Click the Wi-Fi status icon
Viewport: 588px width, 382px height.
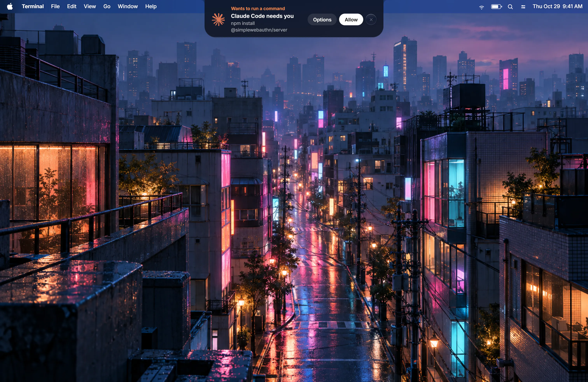tap(481, 7)
